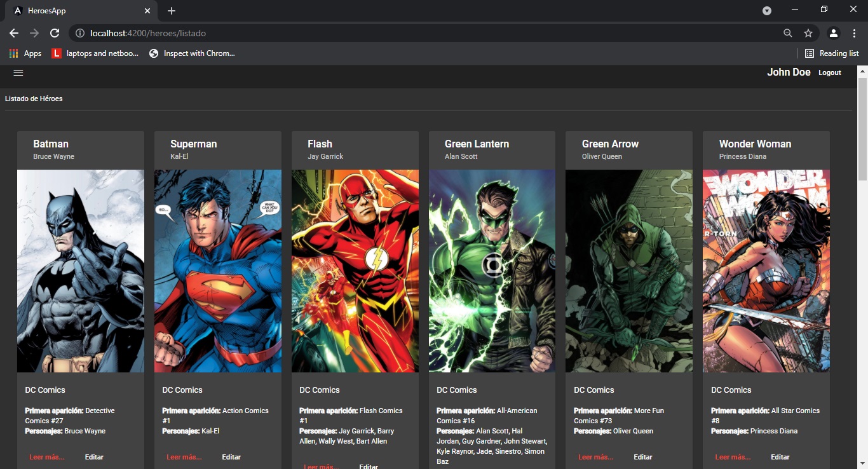Image resolution: width=868 pixels, height=469 pixels.
Task: Bookmark this page with the star icon
Action: coord(808,33)
